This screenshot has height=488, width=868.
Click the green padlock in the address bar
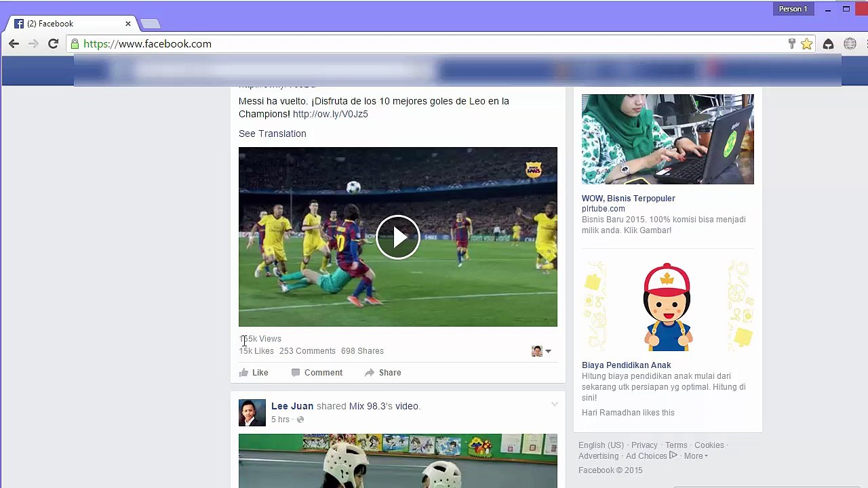point(75,44)
